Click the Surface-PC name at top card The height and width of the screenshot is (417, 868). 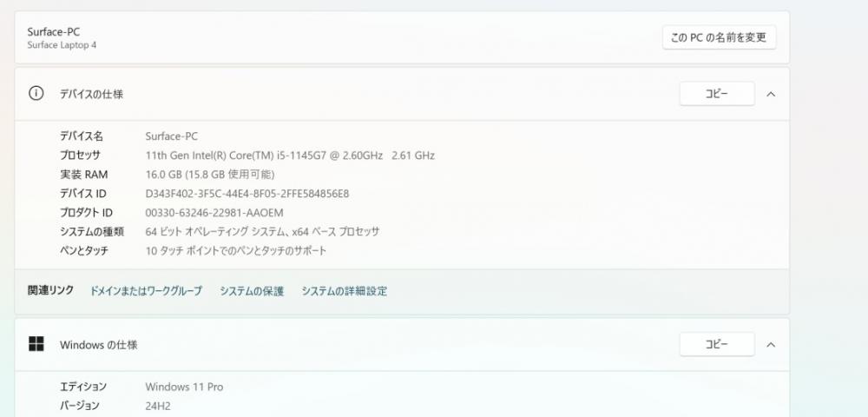(x=53, y=32)
